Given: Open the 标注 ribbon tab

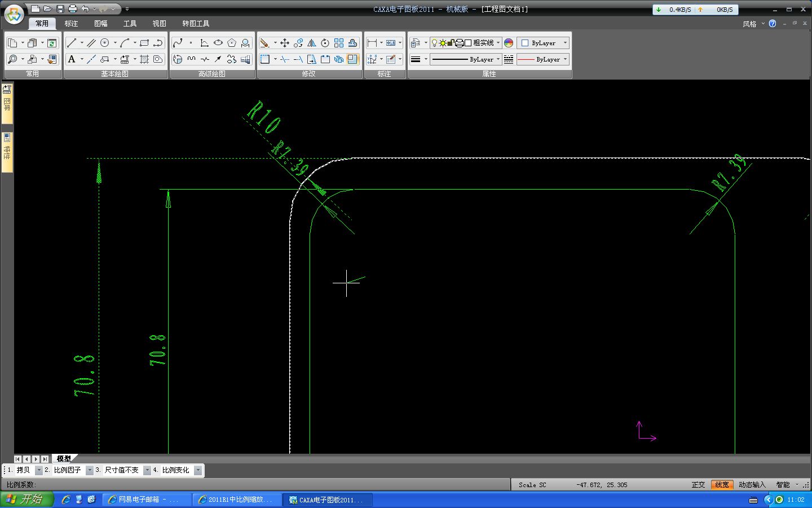Looking at the screenshot, I should (x=71, y=24).
